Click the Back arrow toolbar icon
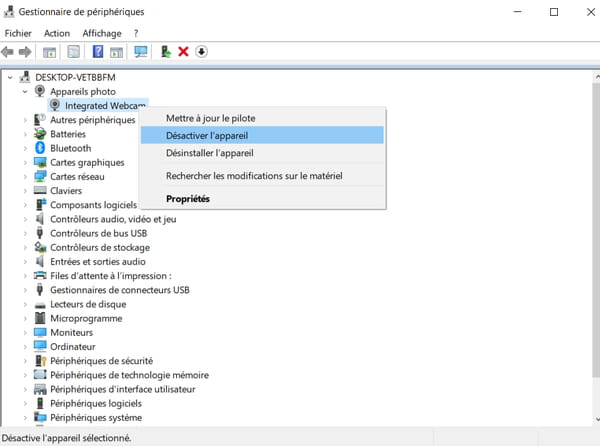600x446 pixels. (8, 52)
